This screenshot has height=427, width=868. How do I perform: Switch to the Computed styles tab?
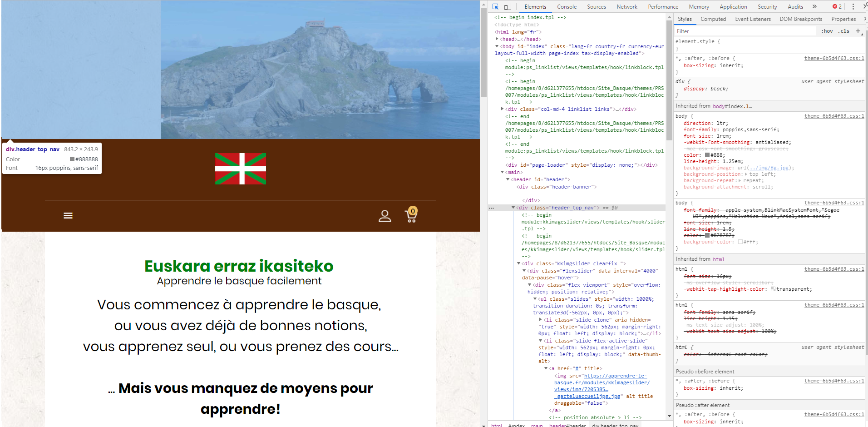click(x=713, y=19)
